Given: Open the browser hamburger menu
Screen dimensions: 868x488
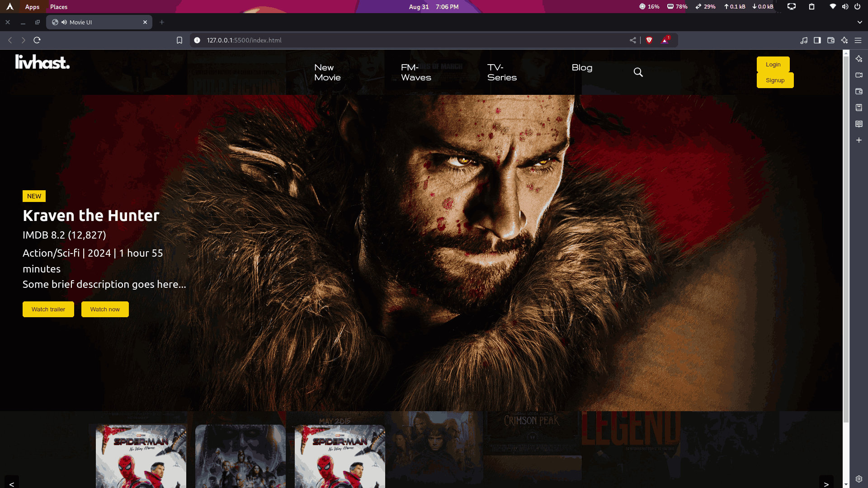Looking at the screenshot, I should click(858, 40).
